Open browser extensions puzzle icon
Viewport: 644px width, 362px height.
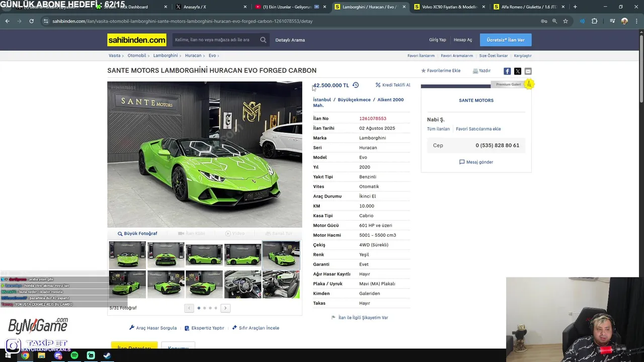pos(594,21)
